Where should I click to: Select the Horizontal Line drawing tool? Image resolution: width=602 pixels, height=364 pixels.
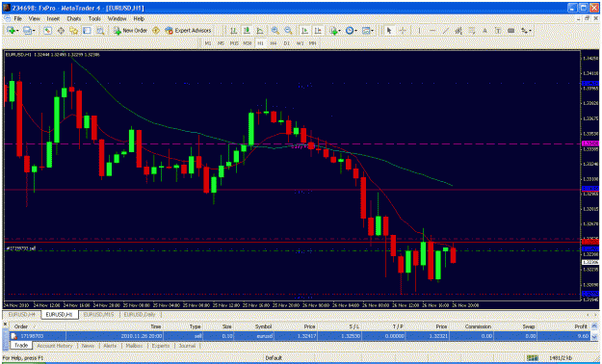pos(432,31)
